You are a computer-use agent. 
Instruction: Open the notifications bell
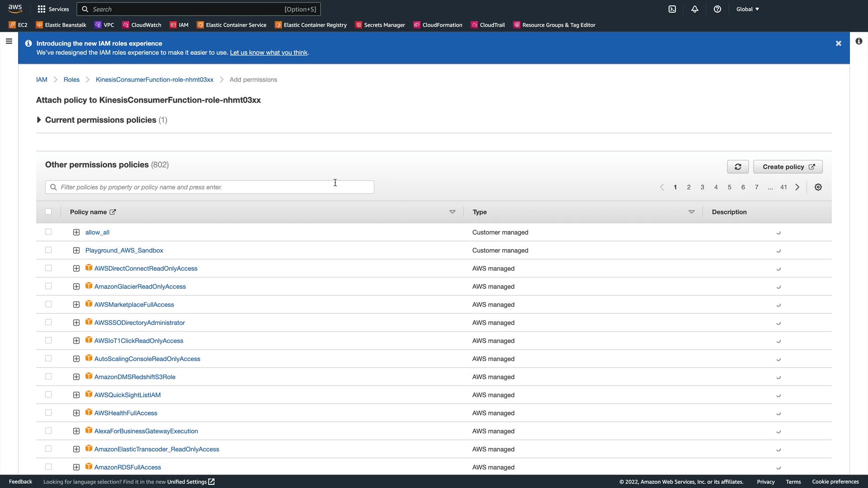695,9
